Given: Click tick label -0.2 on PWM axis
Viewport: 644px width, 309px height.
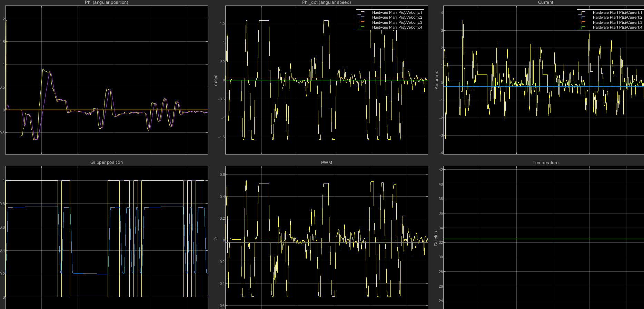Looking at the screenshot, I should [221, 262].
